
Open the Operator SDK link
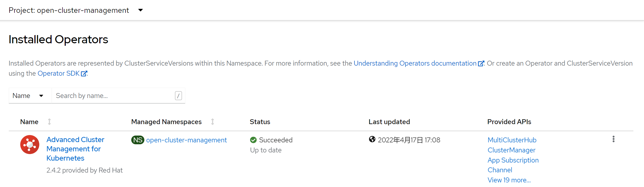coord(58,73)
